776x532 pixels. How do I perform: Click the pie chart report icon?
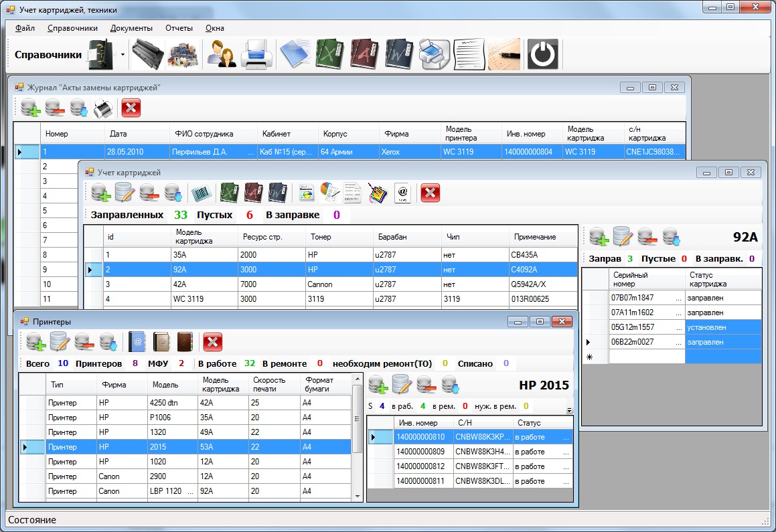click(x=329, y=193)
